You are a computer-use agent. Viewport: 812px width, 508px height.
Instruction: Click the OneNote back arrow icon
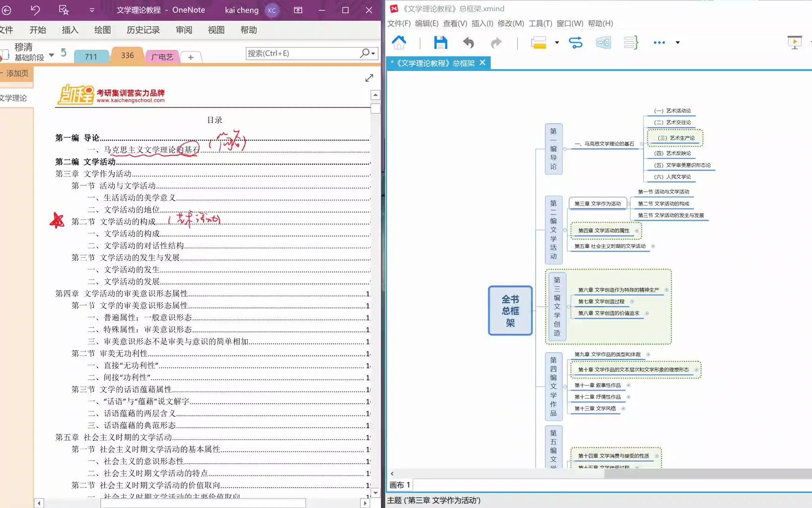6,10
